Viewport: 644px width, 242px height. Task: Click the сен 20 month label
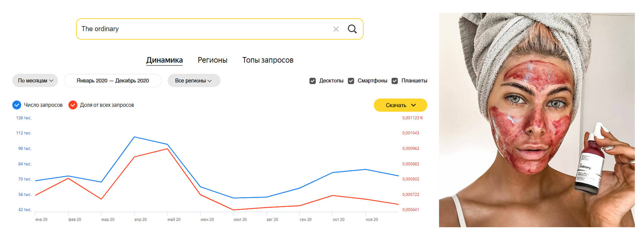(x=306, y=220)
